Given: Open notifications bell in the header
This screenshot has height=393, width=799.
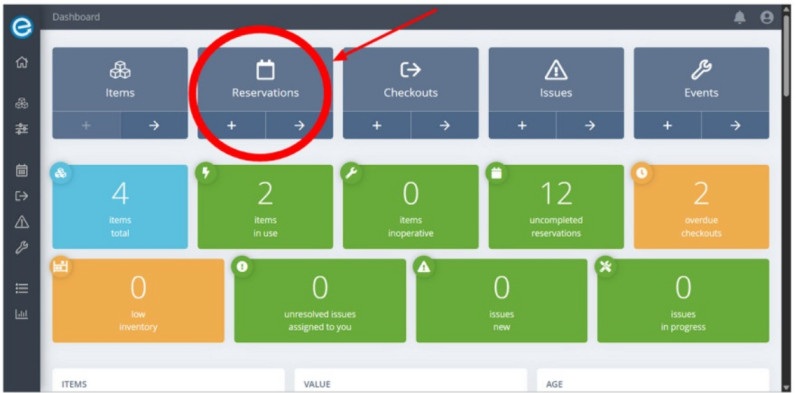Looking at the screenshot, I should pyautogui.click(x=739, y=17).
